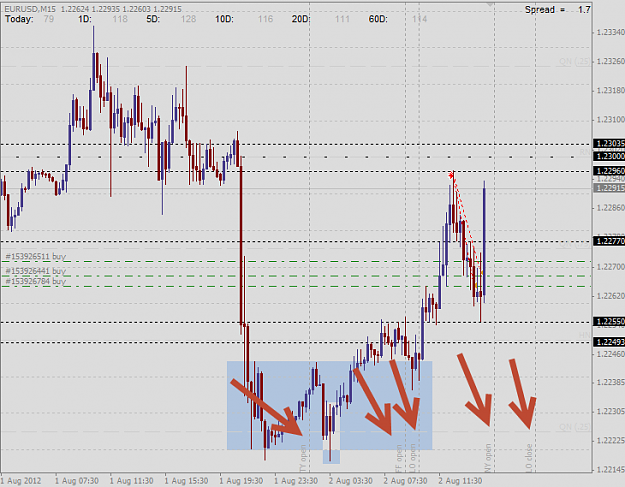Click the 1.22305 price scale value
Screen dimensions: 625x487
point(610,411)
